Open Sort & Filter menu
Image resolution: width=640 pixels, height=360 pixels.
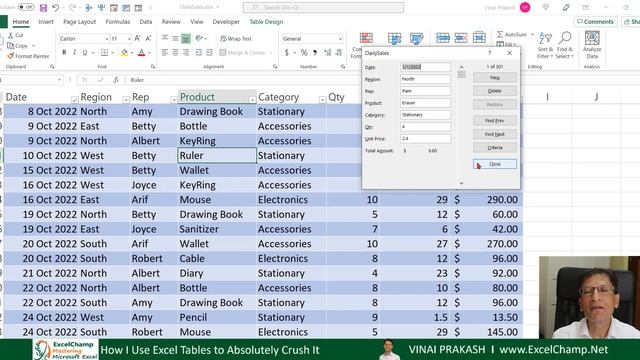pyautogui.click(x=545, y=45)
